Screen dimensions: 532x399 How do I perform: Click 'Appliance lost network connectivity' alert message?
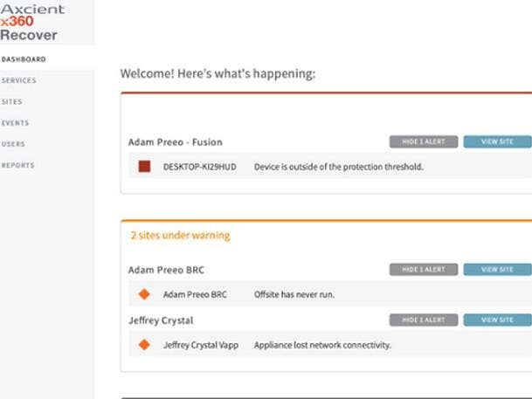click(322, 345)
